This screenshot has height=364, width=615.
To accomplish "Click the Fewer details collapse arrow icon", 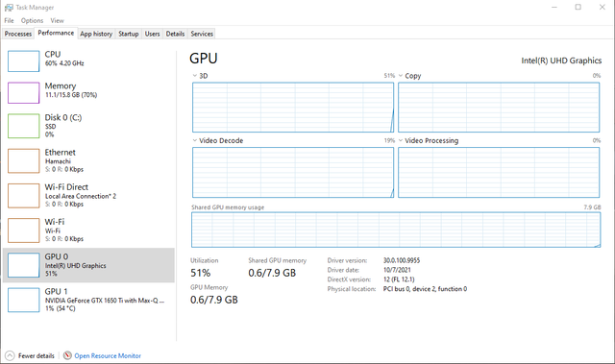I will click(x=10, y=355).
